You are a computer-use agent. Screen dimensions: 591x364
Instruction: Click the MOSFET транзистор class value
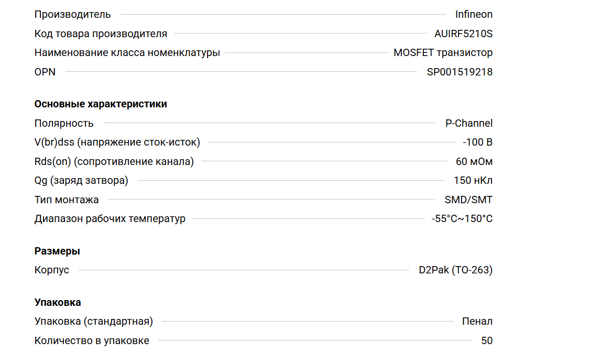[x=443, y=53]
